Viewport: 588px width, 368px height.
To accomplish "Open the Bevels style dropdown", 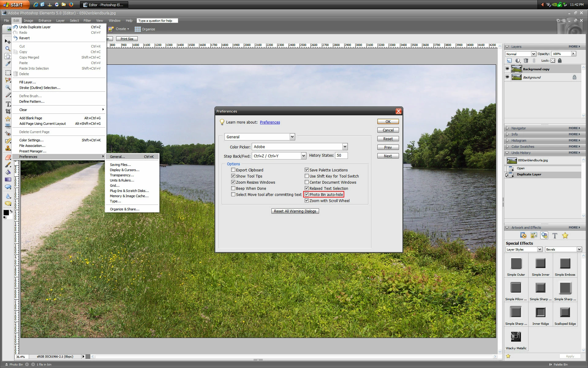I will 579,249.
